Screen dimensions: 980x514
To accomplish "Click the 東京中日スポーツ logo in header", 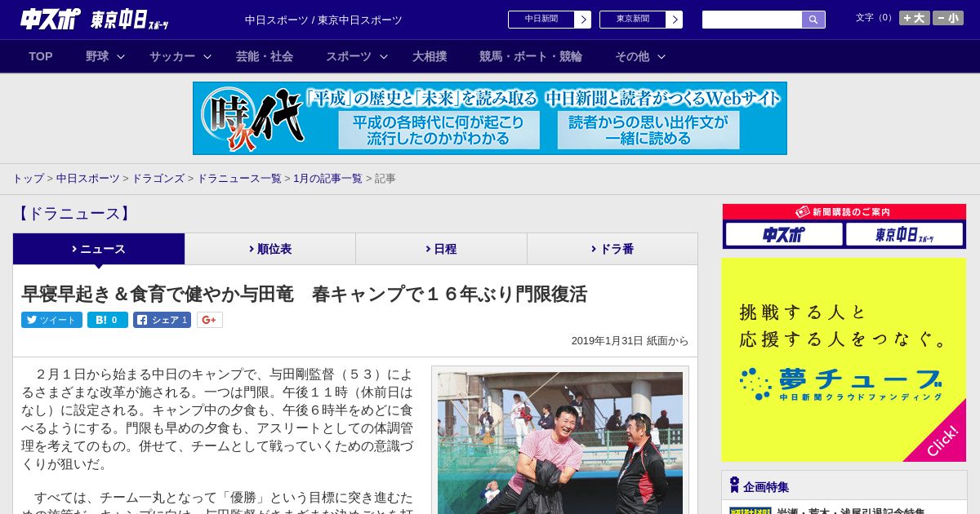I will (130, 20).
